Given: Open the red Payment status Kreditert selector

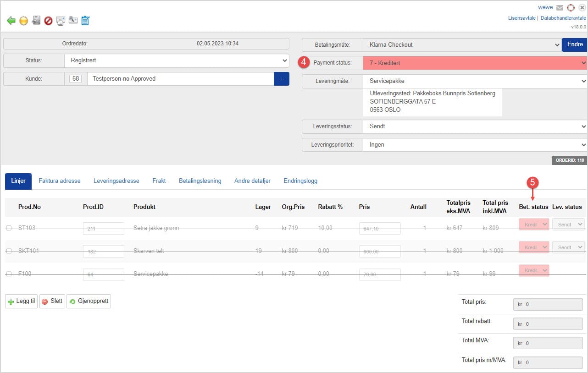Looking at the screenshot, I should [x=474, y=63].
